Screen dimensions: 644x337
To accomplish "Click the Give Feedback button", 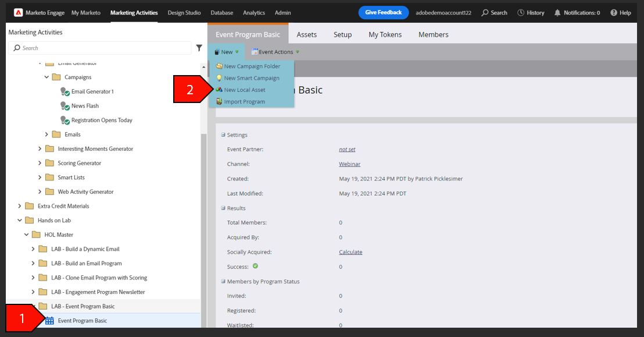I will tap(383, 12).
